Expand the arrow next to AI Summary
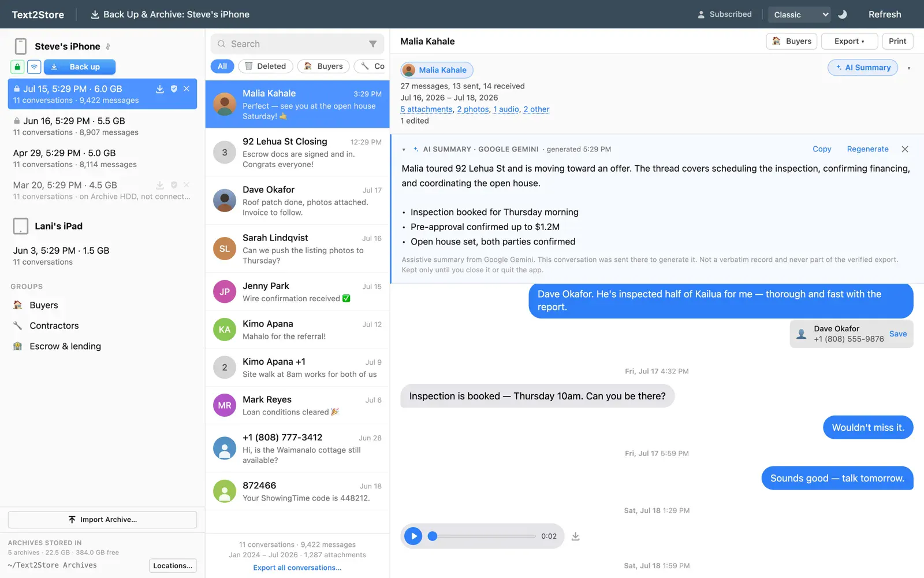Viewport: 924px width, 578px height. click(909, 68)
